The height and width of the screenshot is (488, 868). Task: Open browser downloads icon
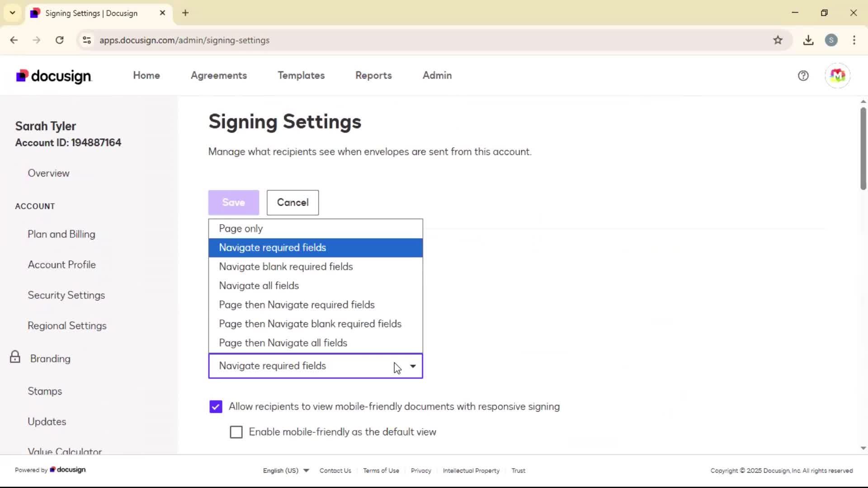pyautogui.click(x=808, y=40)
